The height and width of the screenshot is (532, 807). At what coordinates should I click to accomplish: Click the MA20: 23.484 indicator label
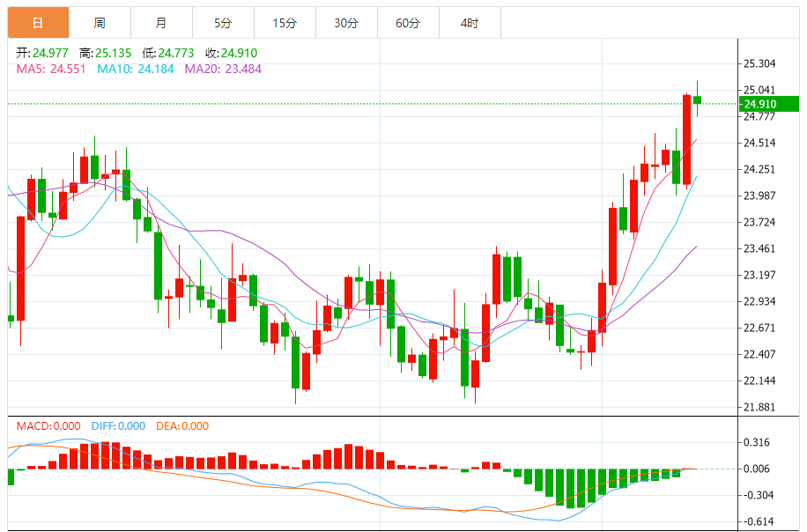click(224, 69)
